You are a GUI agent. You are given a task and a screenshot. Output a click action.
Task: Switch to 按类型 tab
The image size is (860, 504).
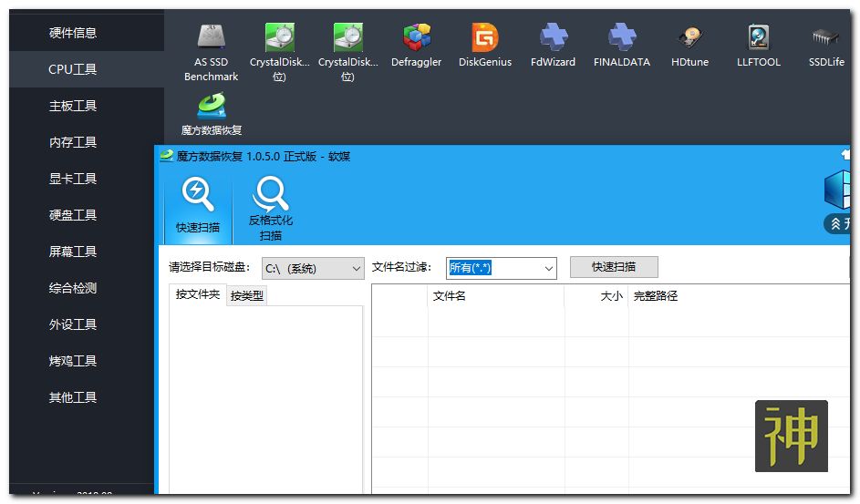[247, 296]
